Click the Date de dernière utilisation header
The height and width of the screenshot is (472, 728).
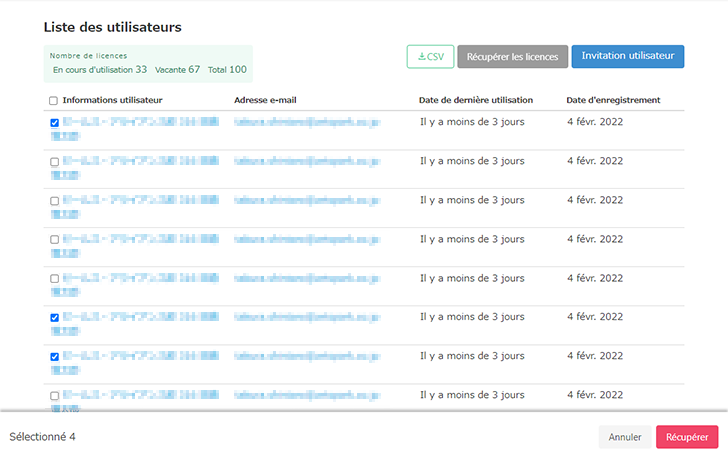point(475,100)
